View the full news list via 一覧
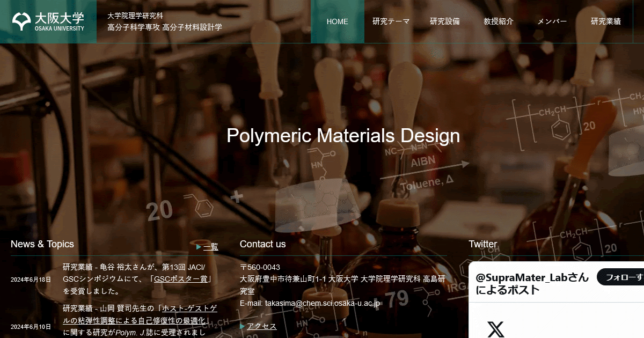Screen dimensions: 644x338 [x=211, y=247]
